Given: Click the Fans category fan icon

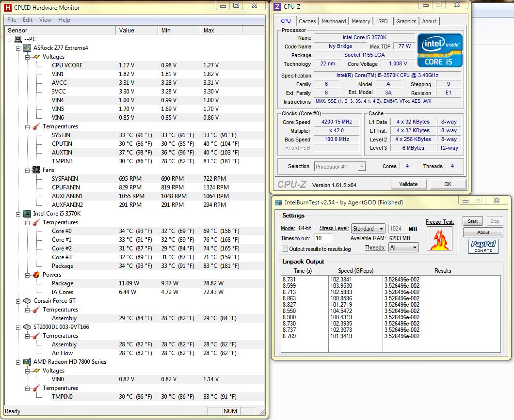Looking at the screenshot, I should tap(36, 170).
